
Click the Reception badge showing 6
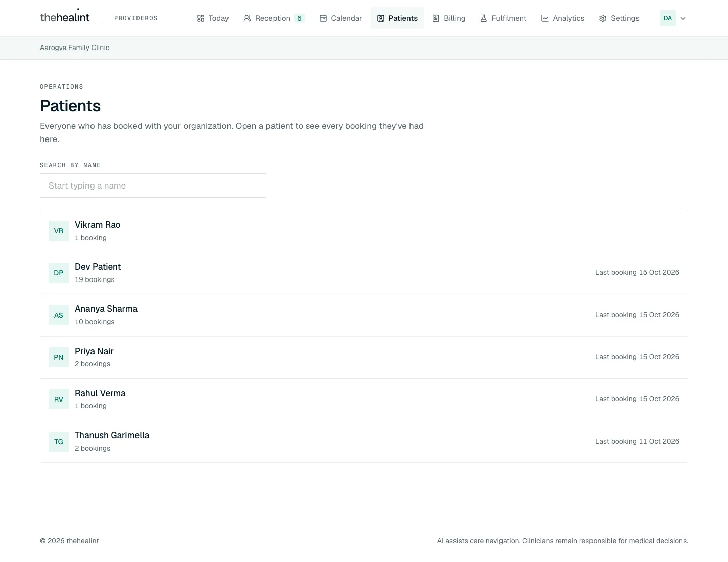click(x=299, y=18)
